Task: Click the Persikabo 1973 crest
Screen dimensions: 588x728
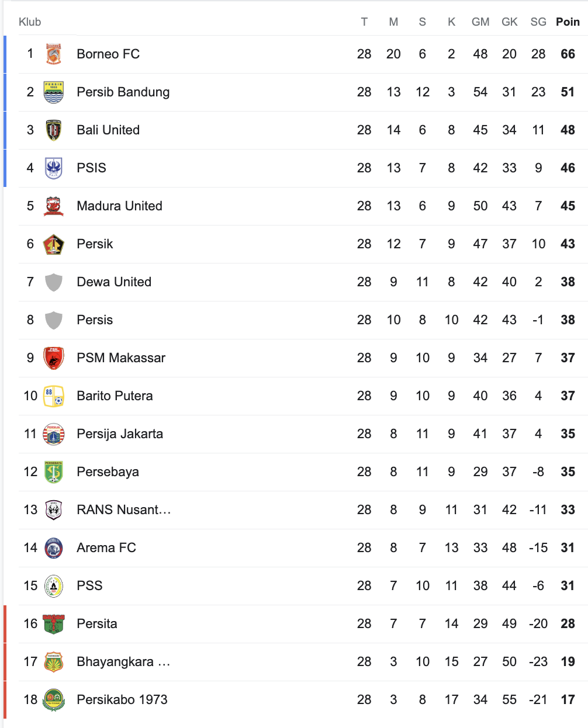Action: tap(54, 700)
